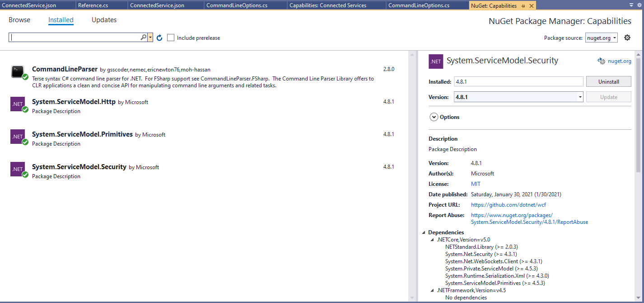Close the NuGet: Capabilities tab
The height and width of the screenshot is (303, 644).
pos(531,6)
